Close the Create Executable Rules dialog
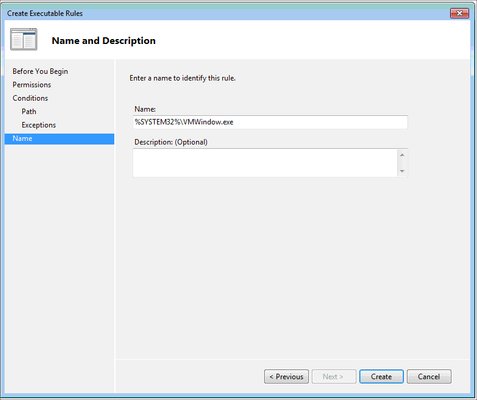The width and height of the screenshot is (477, 400). [459, 13]
